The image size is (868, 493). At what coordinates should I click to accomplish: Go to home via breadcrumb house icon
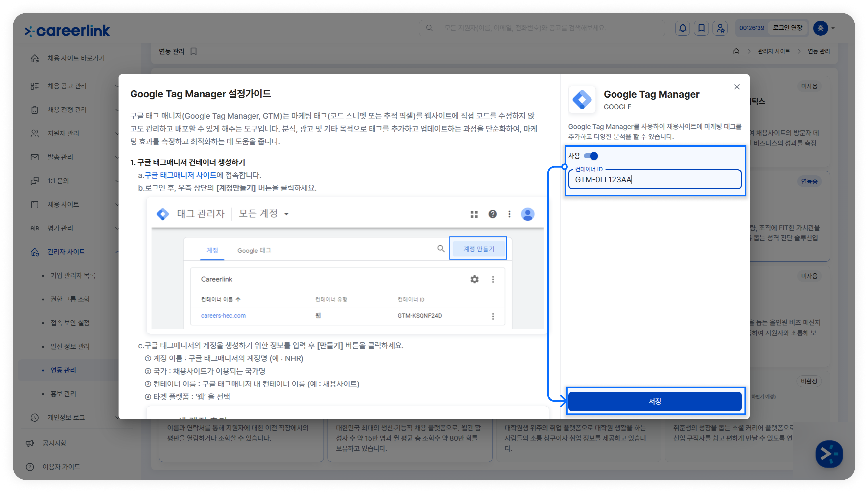click(x=736, y=51)
